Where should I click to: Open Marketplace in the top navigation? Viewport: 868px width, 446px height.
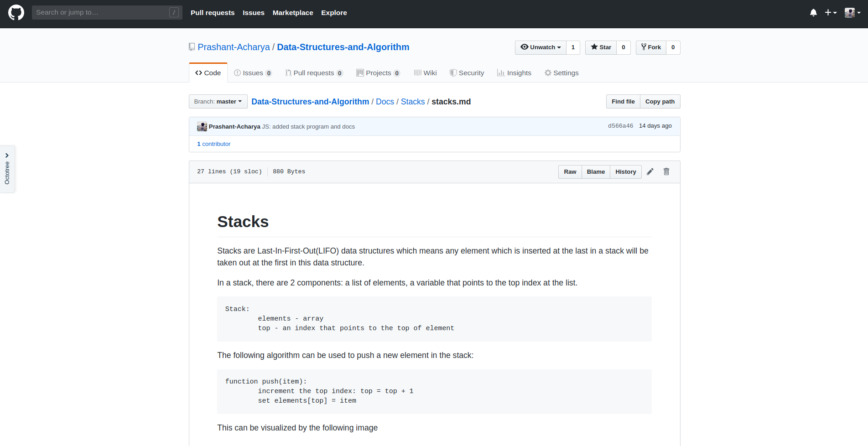coord(293,13)
